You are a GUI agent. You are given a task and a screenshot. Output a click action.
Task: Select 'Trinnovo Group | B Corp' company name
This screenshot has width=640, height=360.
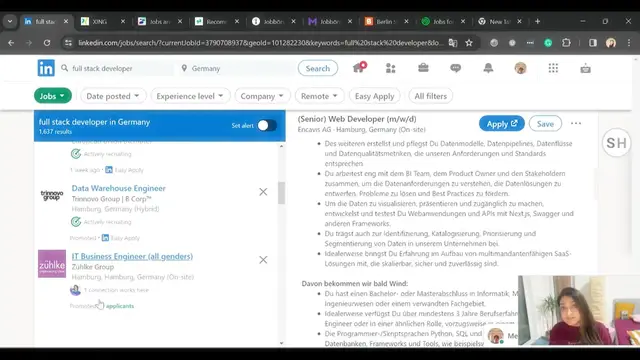point(111,199)
